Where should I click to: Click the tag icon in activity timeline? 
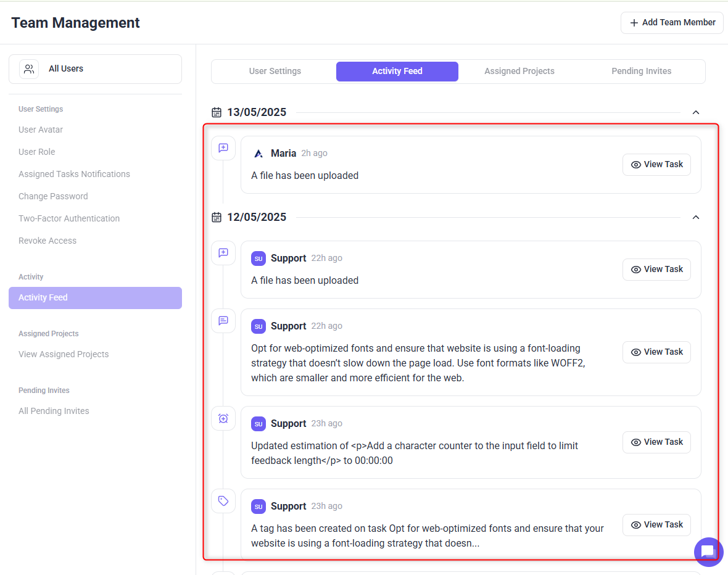click(x=223, y=501)
